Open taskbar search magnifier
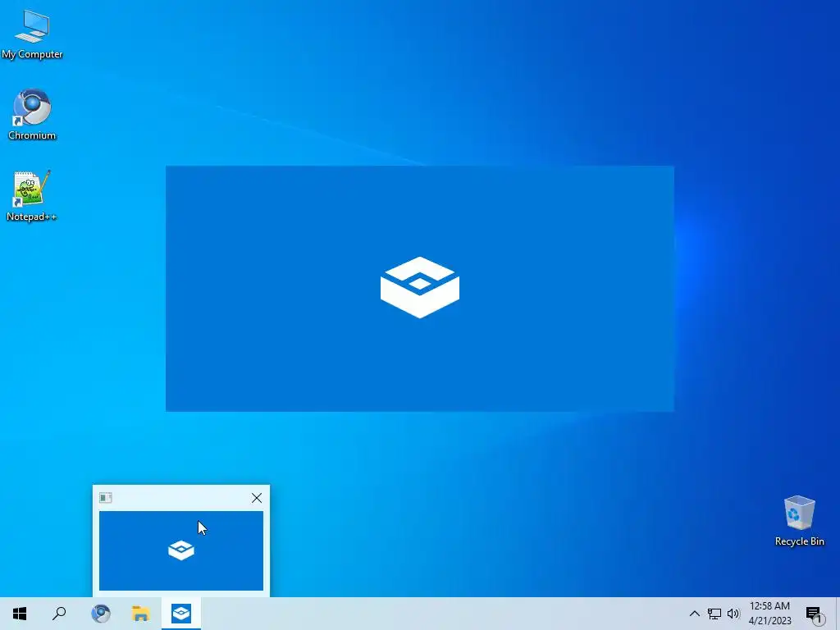840x630 pixels. (59, 614)
